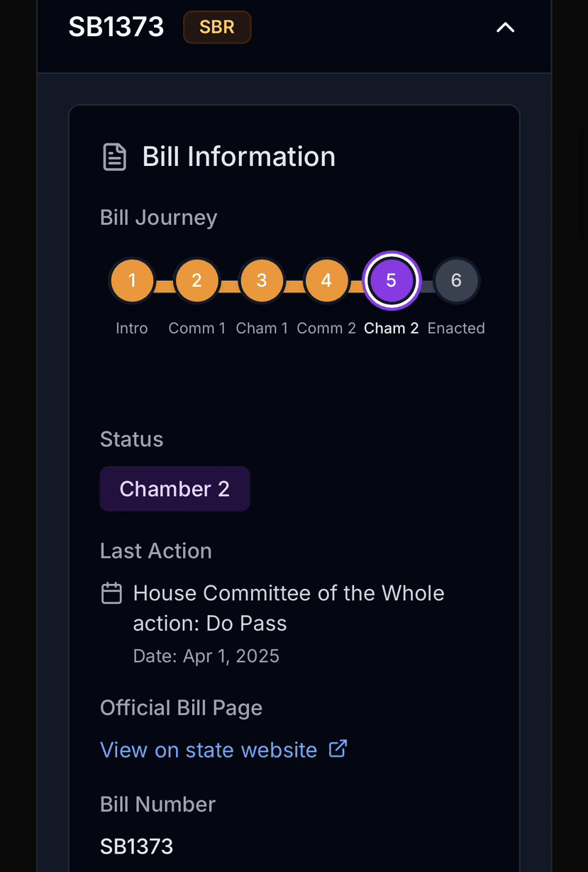Select step 2 Comm 1 circle
588x872 pixels.
click(x=196, y=280)
